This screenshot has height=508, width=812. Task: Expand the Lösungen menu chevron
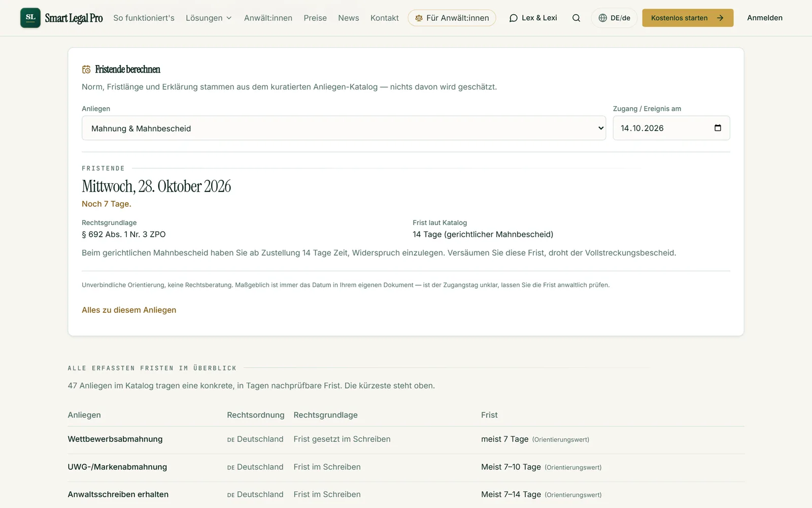229,18
